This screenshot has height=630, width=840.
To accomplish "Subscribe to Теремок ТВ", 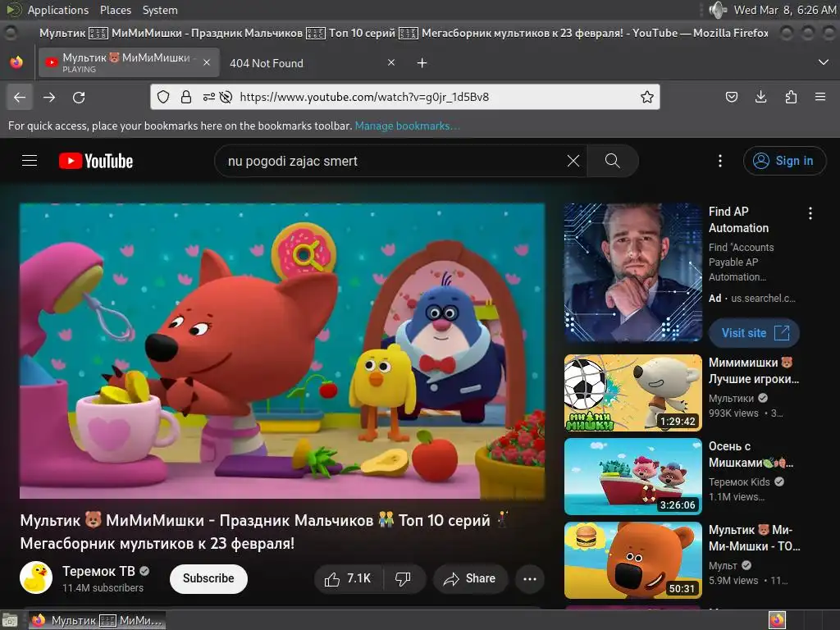I will click(x=208, y=578).
